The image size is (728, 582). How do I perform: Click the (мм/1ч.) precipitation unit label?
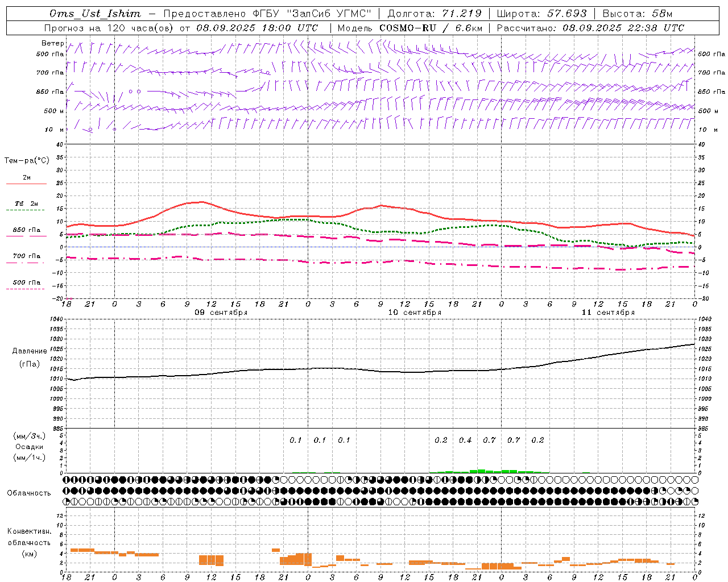[30, 458]
